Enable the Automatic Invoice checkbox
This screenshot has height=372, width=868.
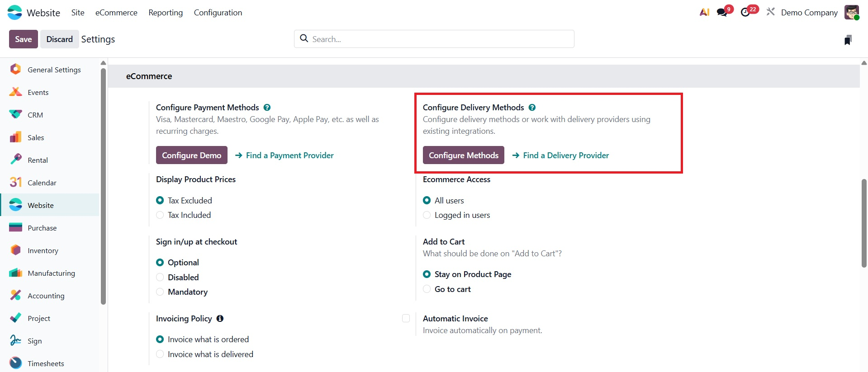[406, 319]
